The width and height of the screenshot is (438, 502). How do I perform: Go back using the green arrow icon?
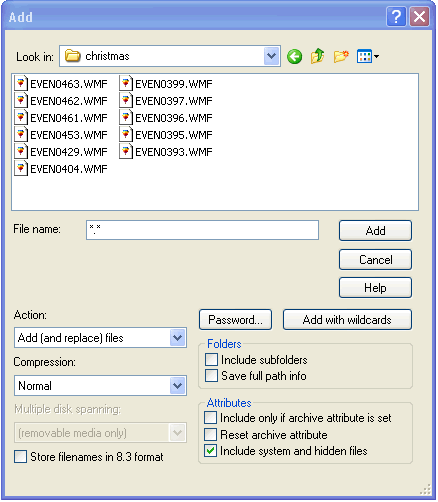tap(295, 56)
